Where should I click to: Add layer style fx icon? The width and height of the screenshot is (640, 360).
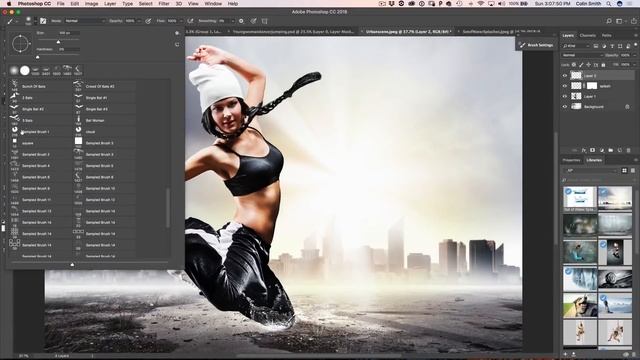click(584, 150)
